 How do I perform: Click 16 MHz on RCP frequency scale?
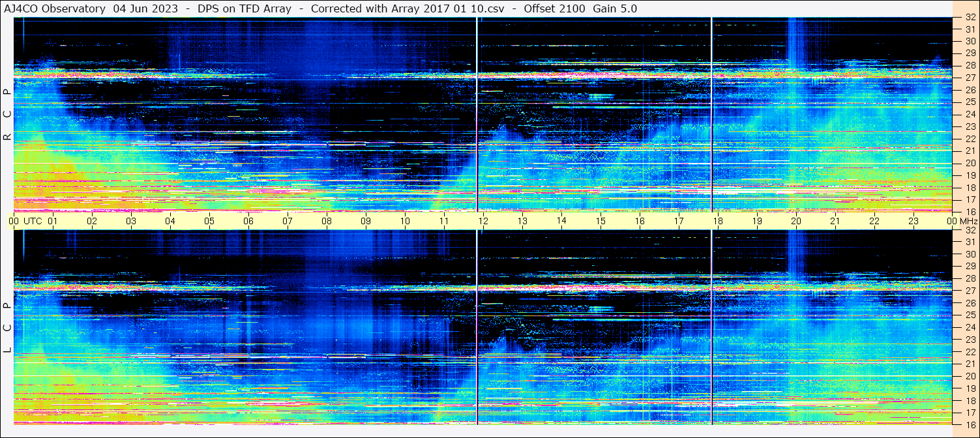pos(970,211)
